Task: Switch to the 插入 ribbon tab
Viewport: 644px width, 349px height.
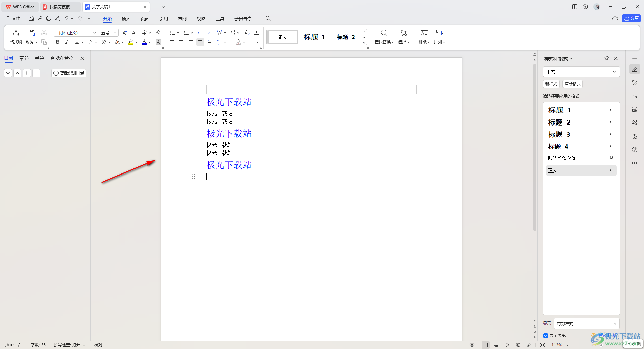Action: (126, 18)
